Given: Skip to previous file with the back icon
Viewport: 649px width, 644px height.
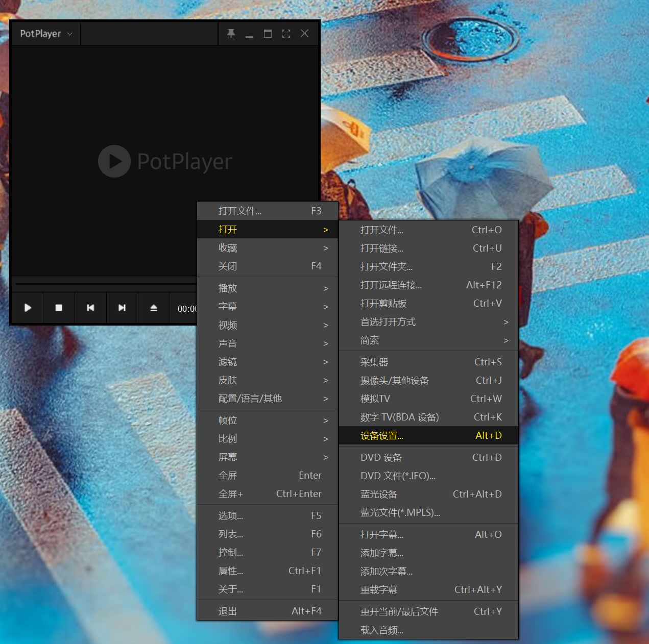Looking at the screenshot, I should click(x=90, y=308).
